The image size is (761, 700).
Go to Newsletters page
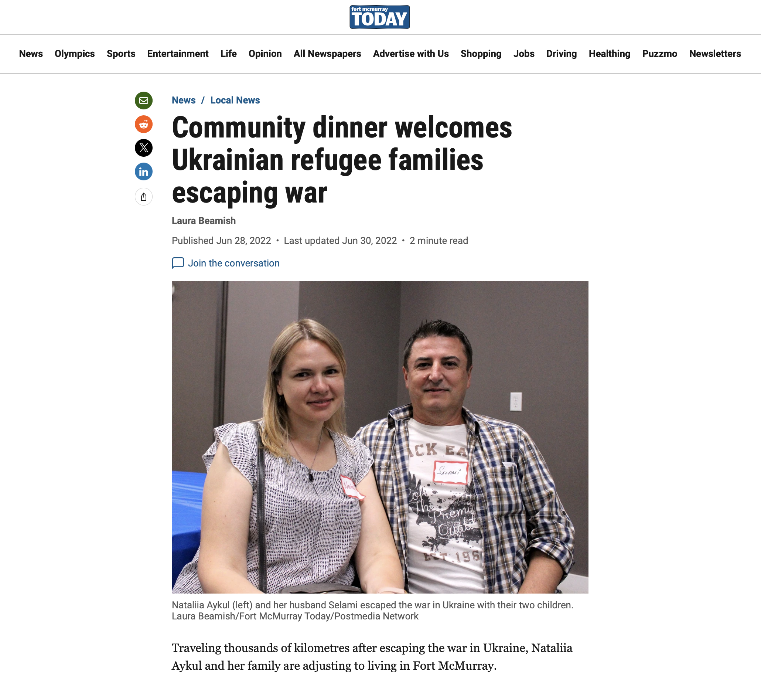(x=715, y=54)
